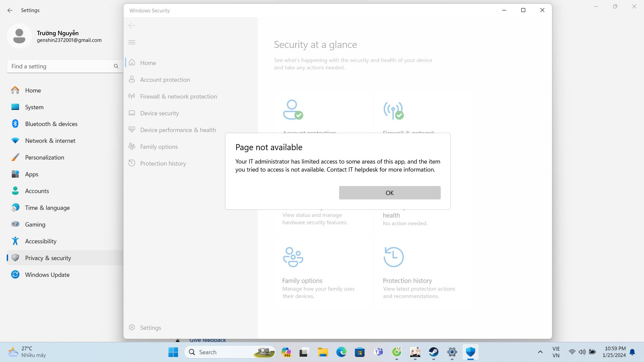Screen dimensions: 644x362
Task: Click the Give feedback link
Action: (207, 340)
